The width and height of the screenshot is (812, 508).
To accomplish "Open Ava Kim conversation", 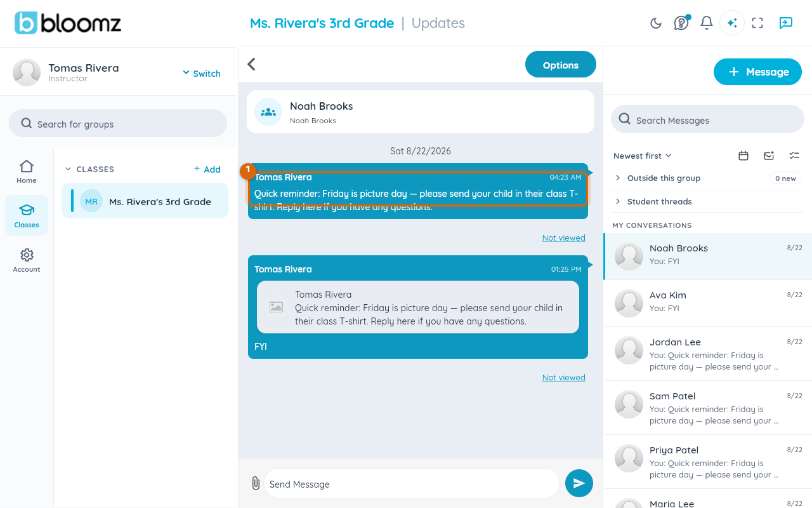I will [x=708, y=303].
